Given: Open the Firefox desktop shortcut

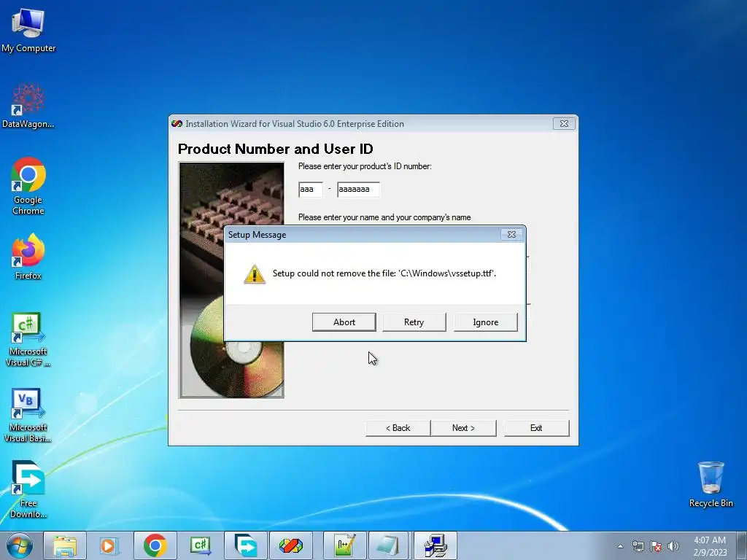Looking at the screenshot, I should click(x=28, y=257).
